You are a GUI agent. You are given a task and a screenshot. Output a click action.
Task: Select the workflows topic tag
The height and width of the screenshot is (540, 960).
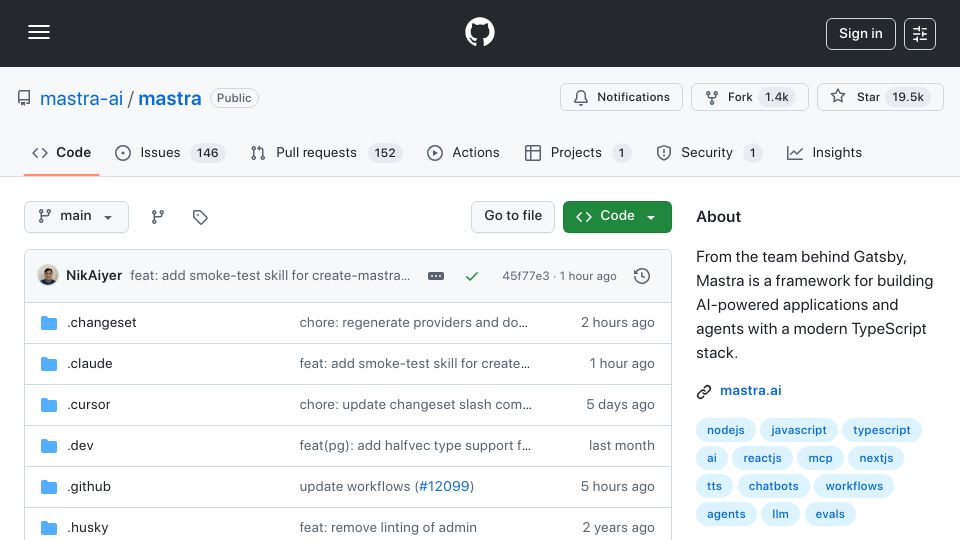tap(854, 487)
